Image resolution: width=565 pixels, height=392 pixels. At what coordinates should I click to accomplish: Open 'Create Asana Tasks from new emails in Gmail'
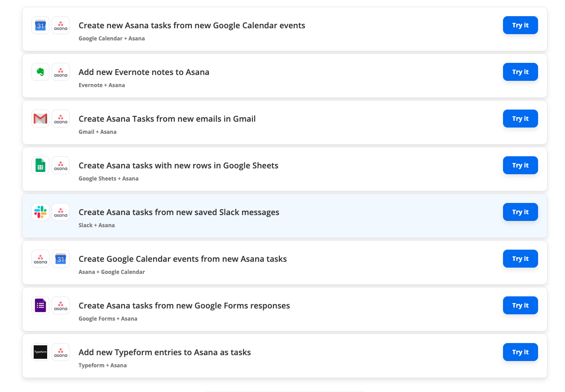tap(167, 119)
